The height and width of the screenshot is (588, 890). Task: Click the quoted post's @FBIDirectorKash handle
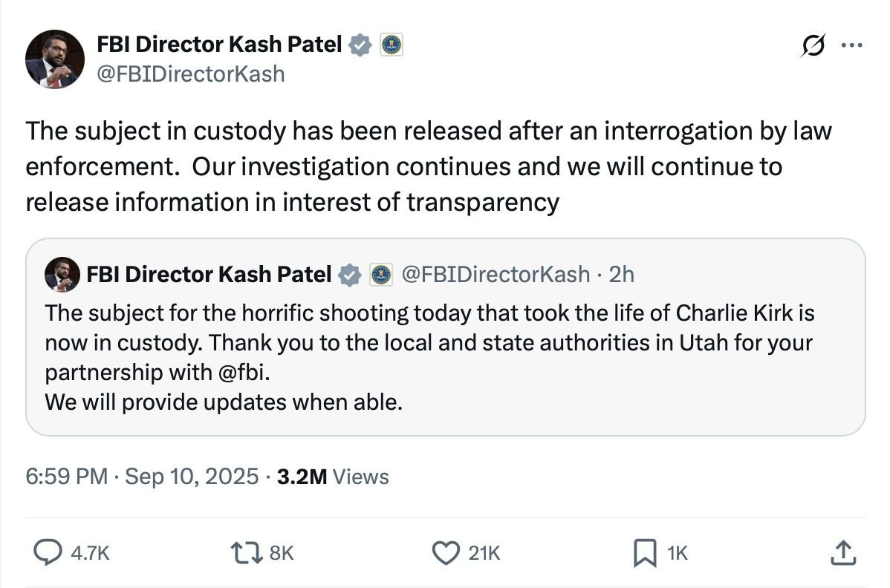click(496, 275)
